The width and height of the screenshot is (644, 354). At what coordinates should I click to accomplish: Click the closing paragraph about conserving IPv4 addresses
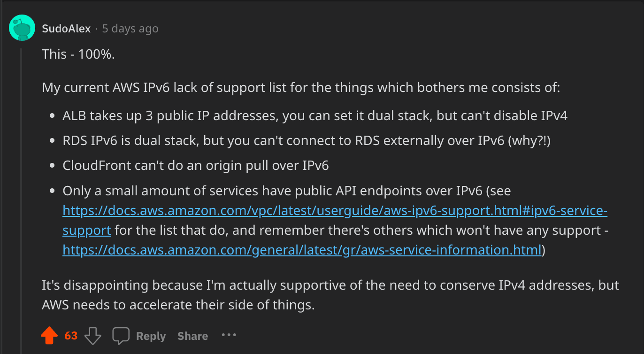tap(330, 295)
